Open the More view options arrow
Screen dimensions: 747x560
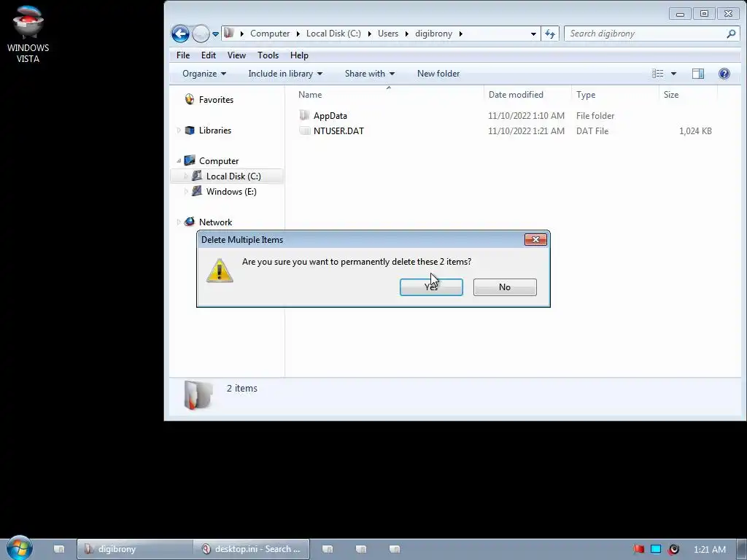point(673,74)
